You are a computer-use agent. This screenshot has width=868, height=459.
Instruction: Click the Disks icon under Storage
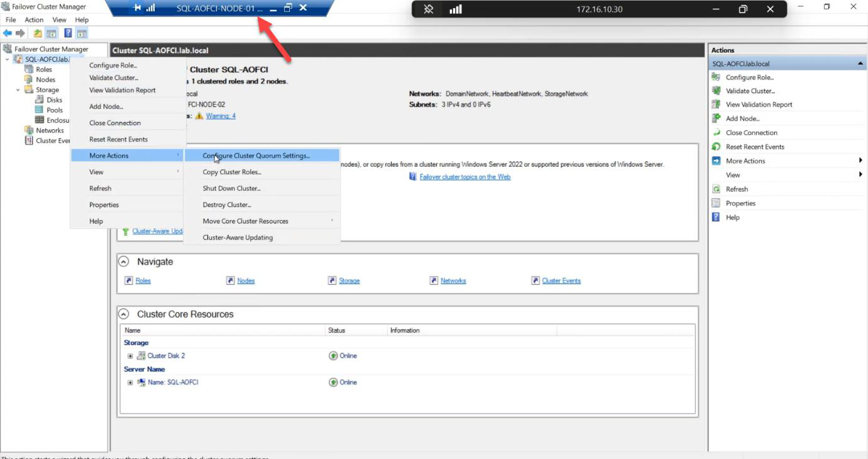tap(40, 100)
